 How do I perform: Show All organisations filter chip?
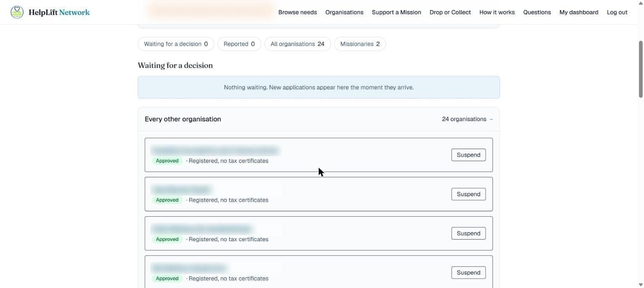(297, 44)
